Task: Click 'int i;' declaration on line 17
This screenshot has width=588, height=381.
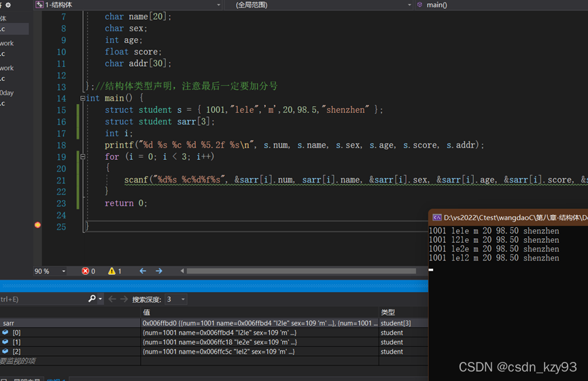Action: tap(118, 133)
